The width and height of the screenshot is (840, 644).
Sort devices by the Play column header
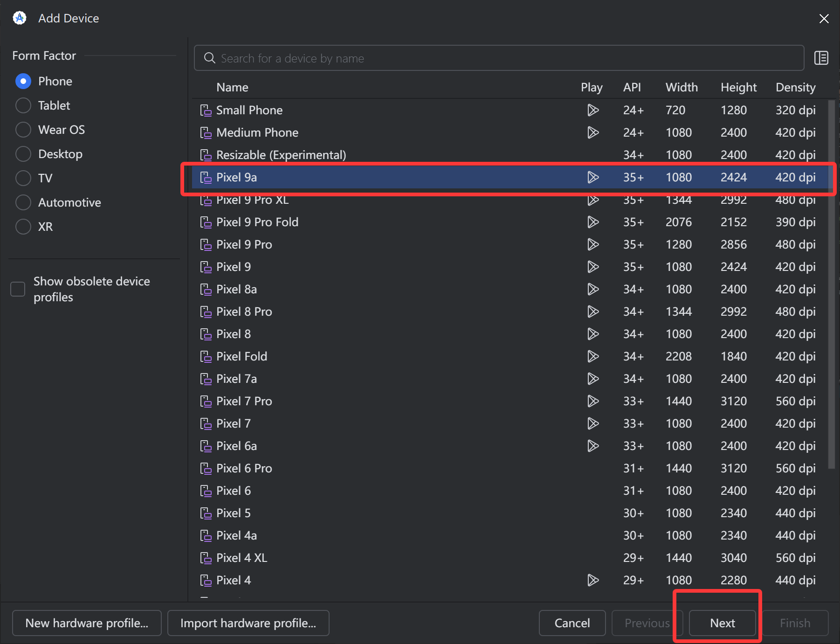click(x=592, y=87)
